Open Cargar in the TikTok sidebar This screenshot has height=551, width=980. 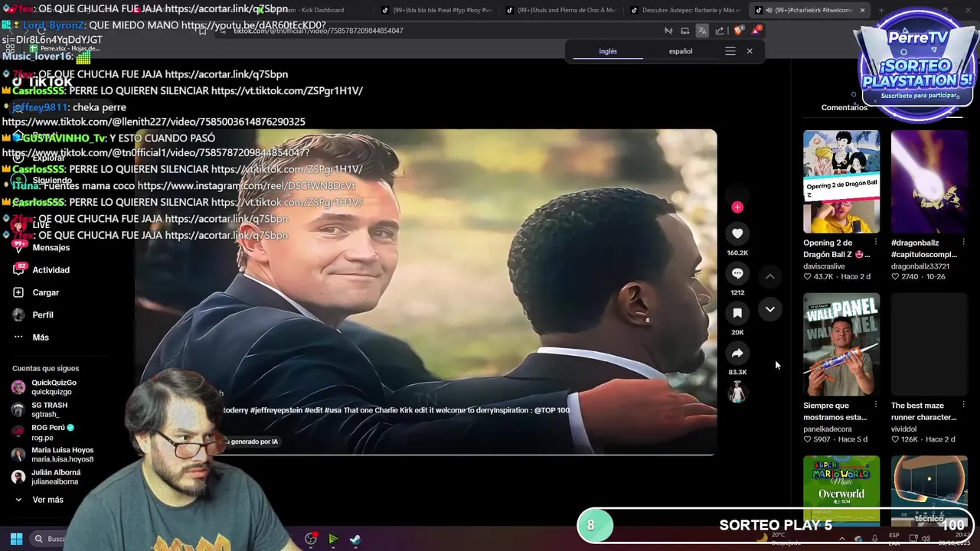pyautogui.click(x=45, y=292)
